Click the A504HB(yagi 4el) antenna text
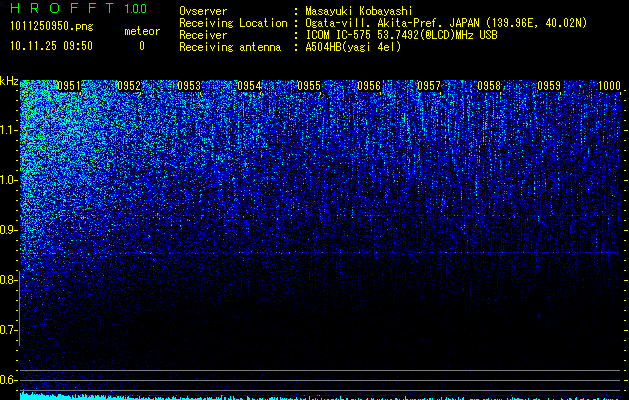The height and width of the screenshot is (400, 629). 353,47
